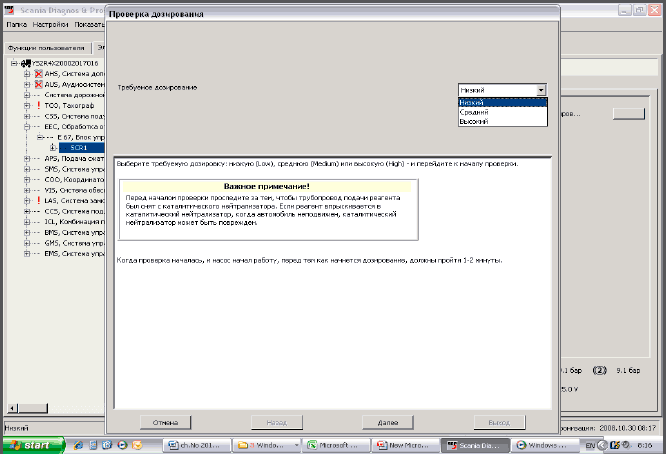Switch to the Microsoft Excel taskbar button
Image resolution: width=666 pixels, height=454 pixels.
point(336,445)
